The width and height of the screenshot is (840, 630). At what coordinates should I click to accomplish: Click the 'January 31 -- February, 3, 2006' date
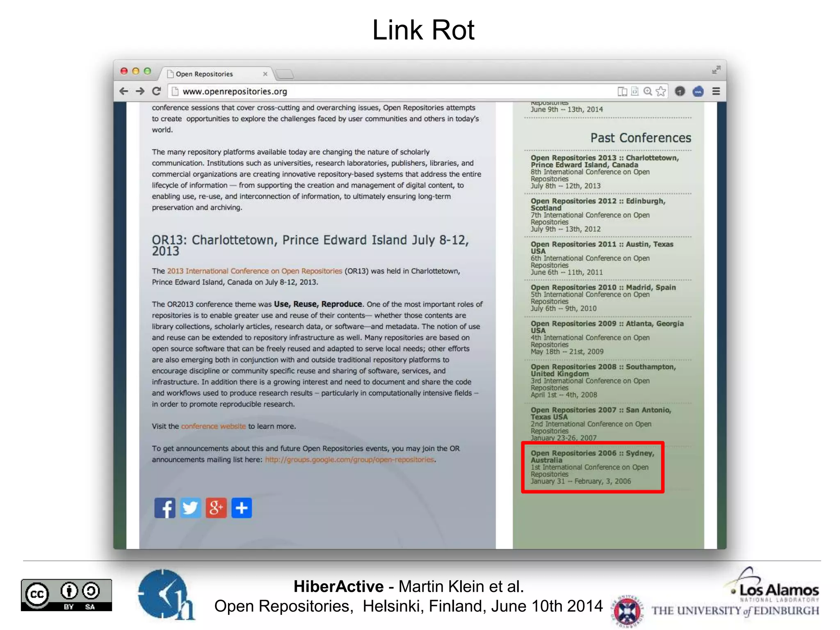[x=581, y=481]
